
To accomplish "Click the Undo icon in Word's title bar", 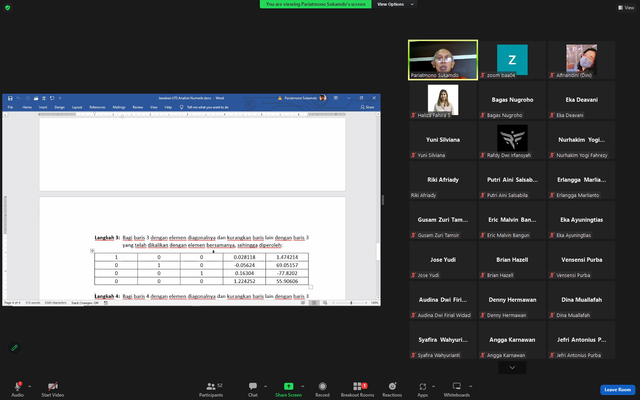I will (x=18, y=98).
